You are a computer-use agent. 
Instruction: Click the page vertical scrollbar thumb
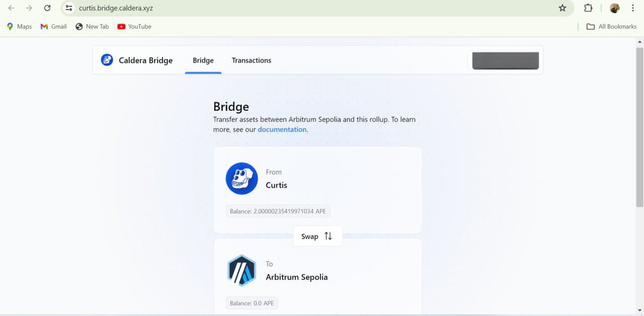640,128
